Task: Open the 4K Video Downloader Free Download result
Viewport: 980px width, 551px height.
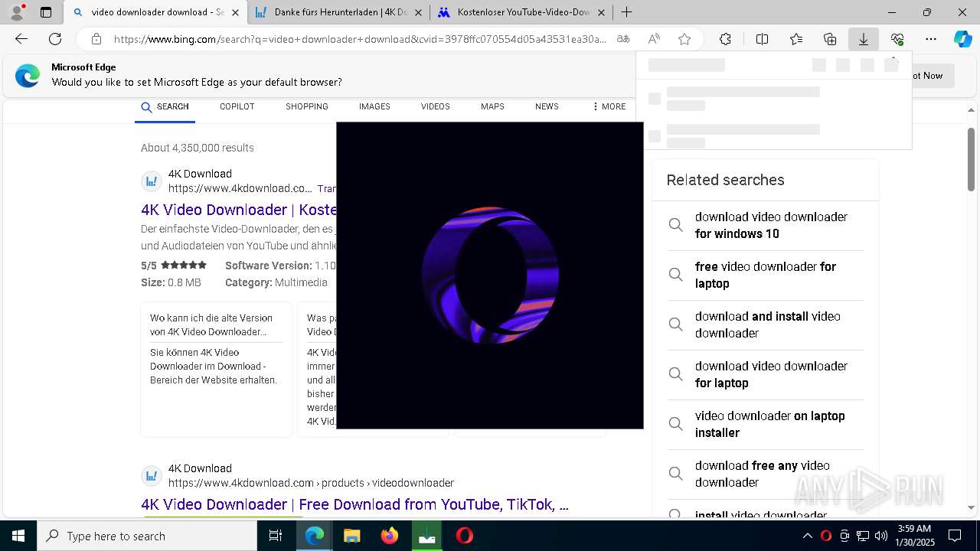Action: 354,504
